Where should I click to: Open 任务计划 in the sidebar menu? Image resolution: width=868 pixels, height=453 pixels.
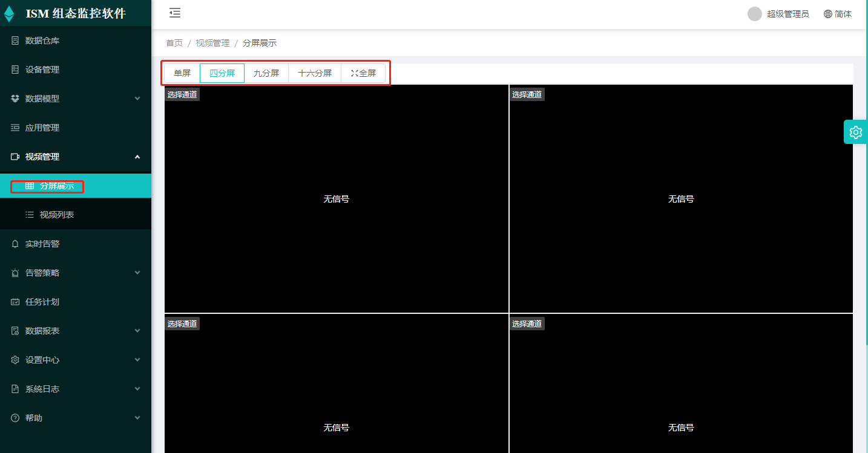tap(42, 302)
